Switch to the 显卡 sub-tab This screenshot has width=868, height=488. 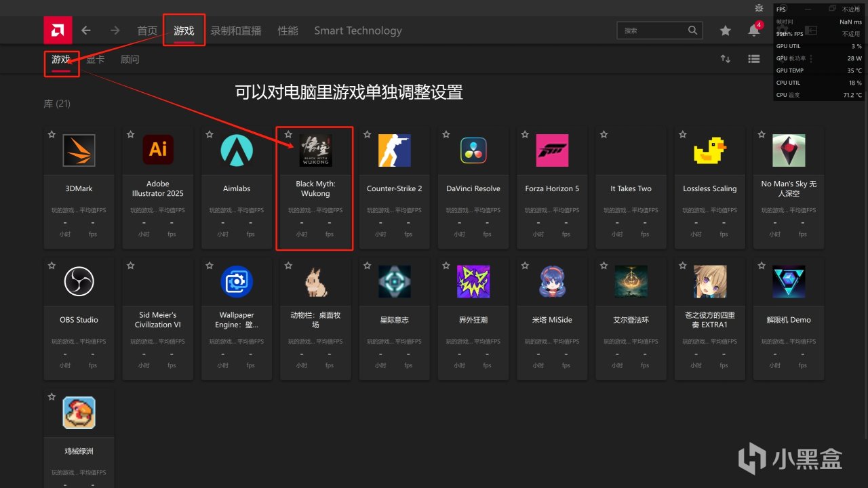tap(95, 60)
